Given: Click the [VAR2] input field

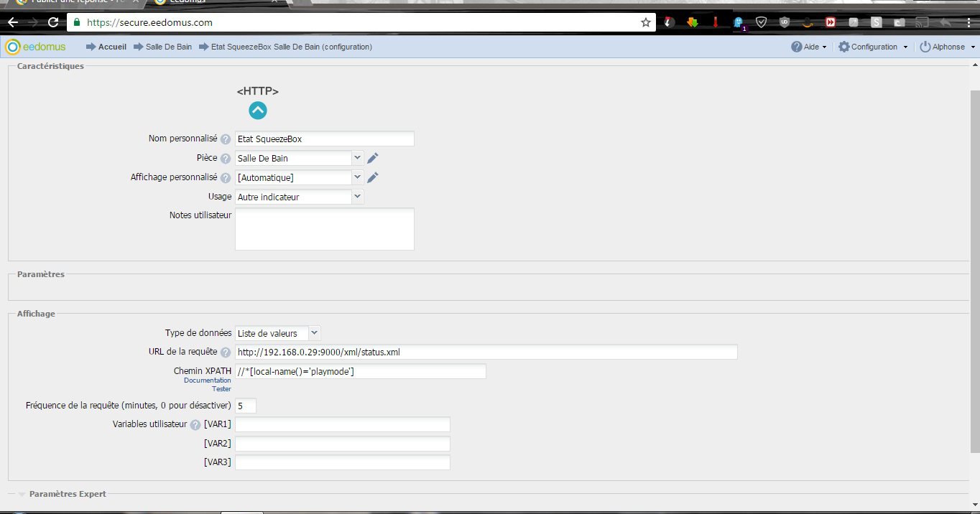Looking at the screenshot, I should tap(343, 444).
